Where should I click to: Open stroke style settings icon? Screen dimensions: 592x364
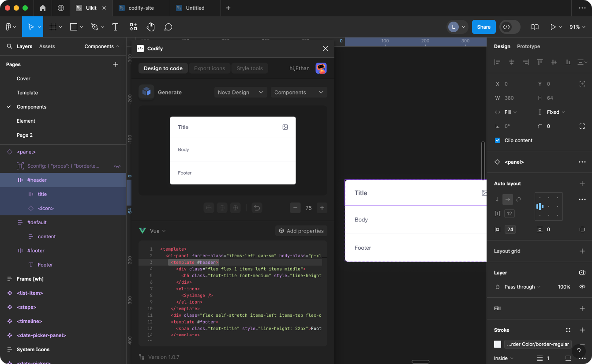tap(568, 330)
